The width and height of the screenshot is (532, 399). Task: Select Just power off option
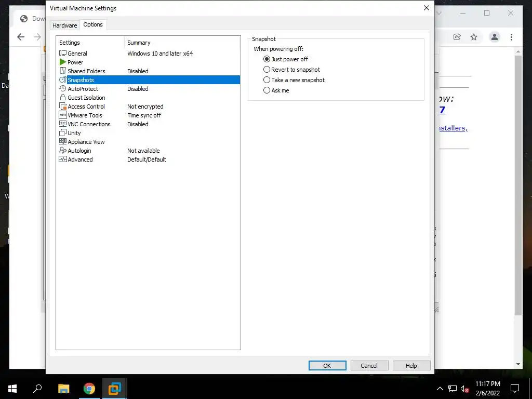tap(286, 59)
